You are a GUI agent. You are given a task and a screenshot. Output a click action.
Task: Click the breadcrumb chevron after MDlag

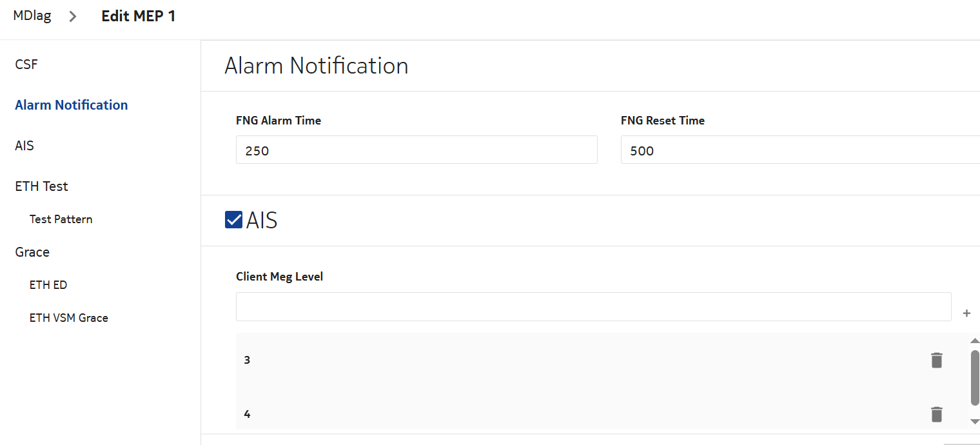(73, 17)
